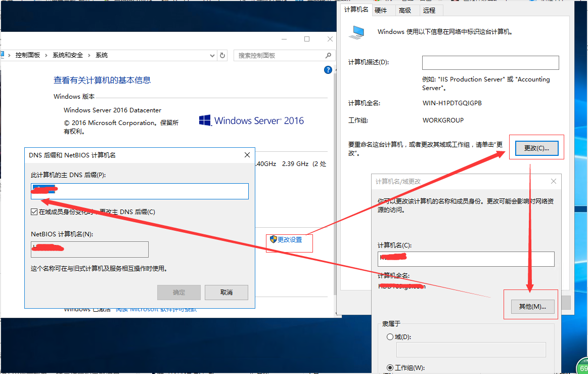The width and height of the screenshot is (588, 374).
Task: Click 控制面板 in the breadcrumb
Action: coord(28,55)
